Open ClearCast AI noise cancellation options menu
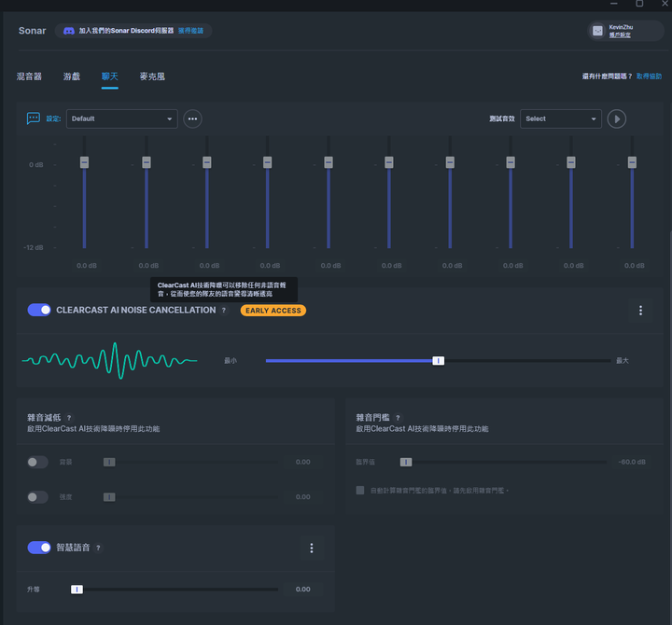 pos(640,310)
